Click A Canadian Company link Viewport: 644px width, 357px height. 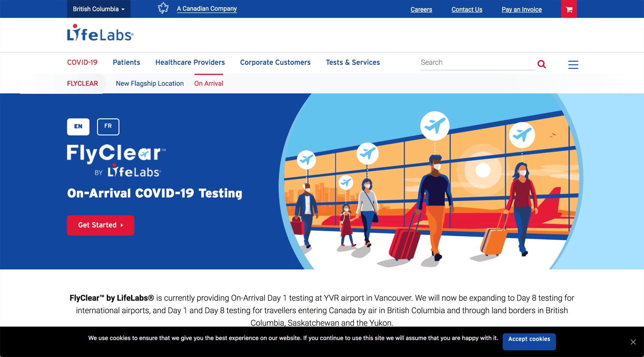coord(207,9)
